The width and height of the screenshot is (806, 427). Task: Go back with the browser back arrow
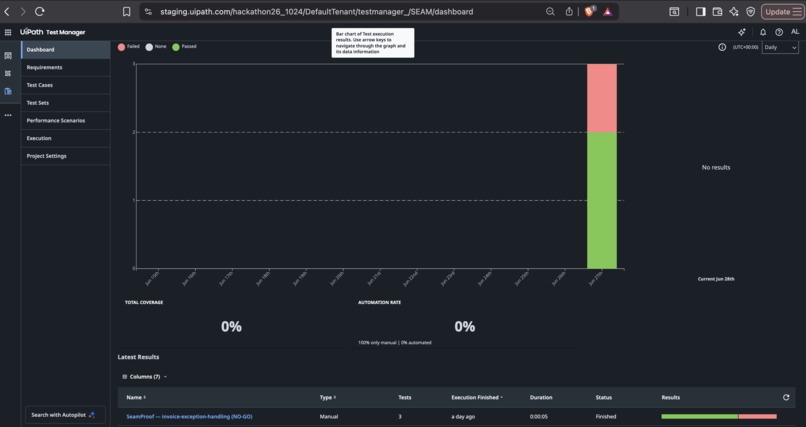[x=7, y=11]
